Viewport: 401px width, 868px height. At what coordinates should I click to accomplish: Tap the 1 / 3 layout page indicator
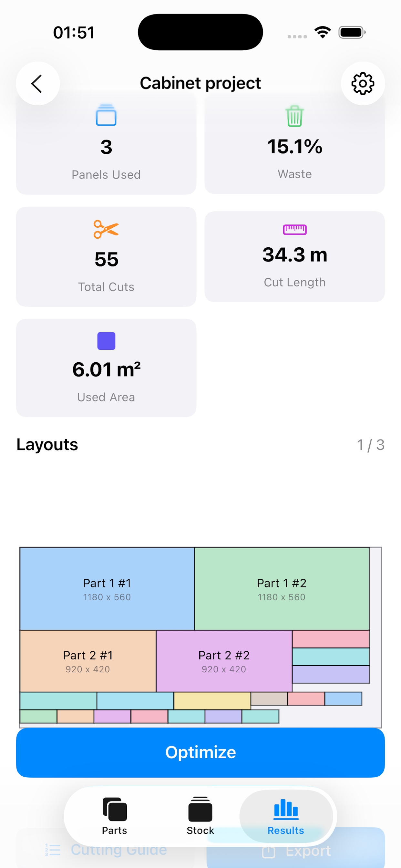pos(370,445)
